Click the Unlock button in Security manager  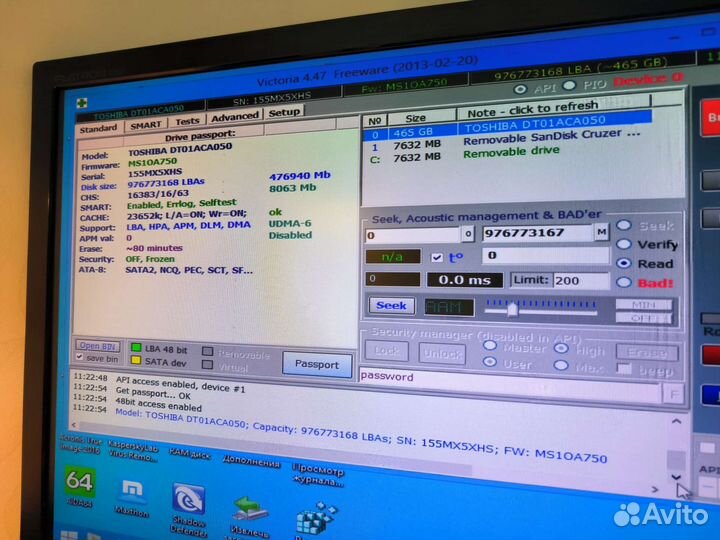[x=442, y=354]
